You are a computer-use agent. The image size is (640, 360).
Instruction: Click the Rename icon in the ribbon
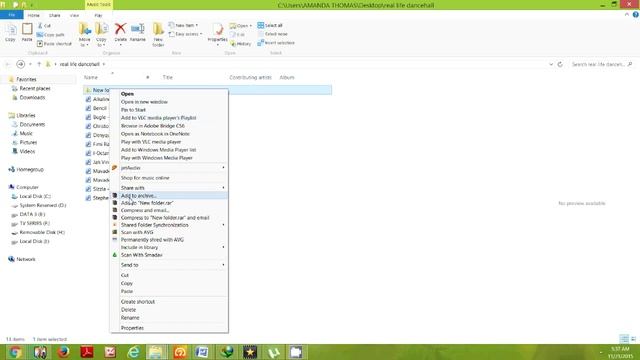pos(138,29)
